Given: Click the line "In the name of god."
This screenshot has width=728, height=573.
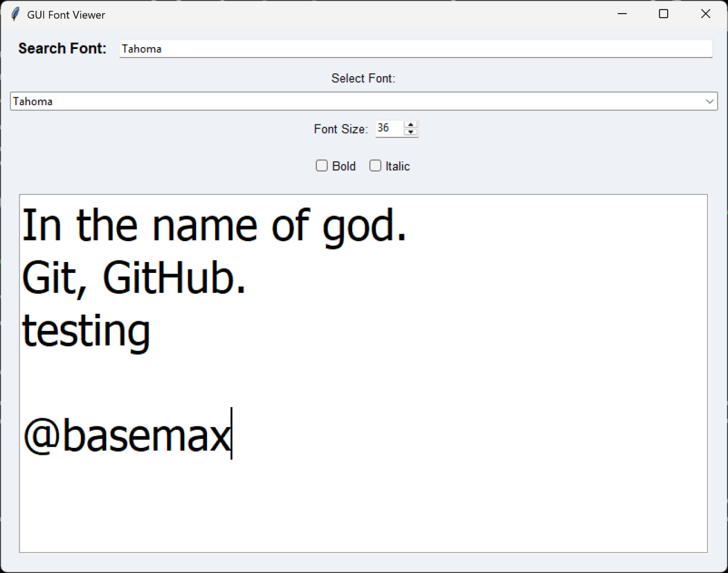Looking at the screenshot, I should click(215, 226).
